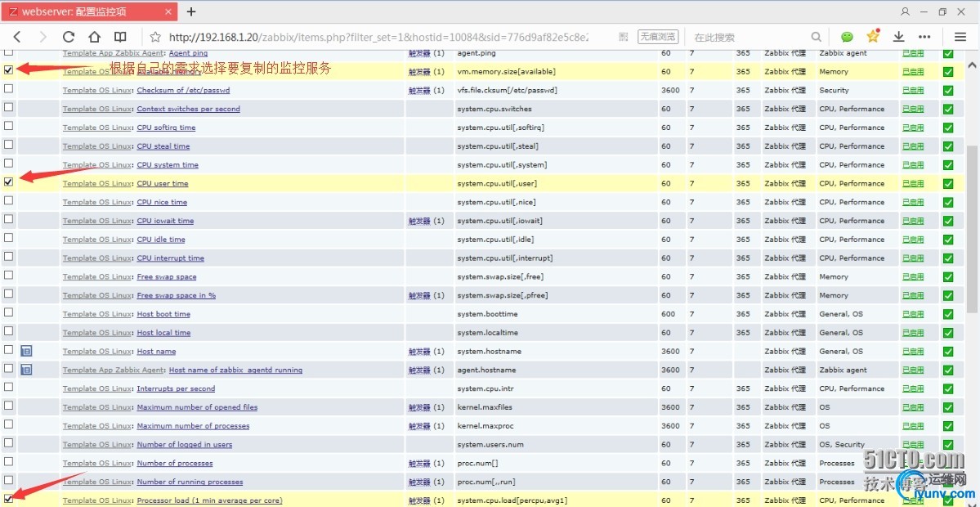This screenshot has height=507, width=980.
Task: Open the browser hamburger menu
Action: click(x=960, y=37)
